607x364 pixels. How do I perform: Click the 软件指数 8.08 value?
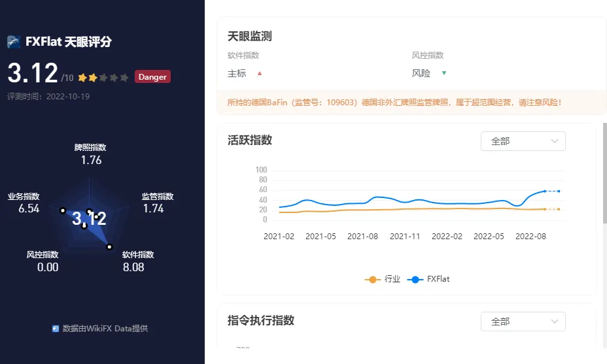coord(133,267)
